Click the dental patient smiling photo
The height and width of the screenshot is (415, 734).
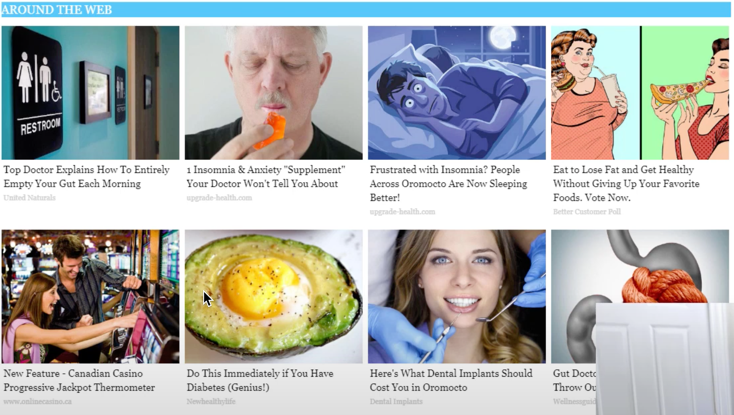(x=456, y=296)
